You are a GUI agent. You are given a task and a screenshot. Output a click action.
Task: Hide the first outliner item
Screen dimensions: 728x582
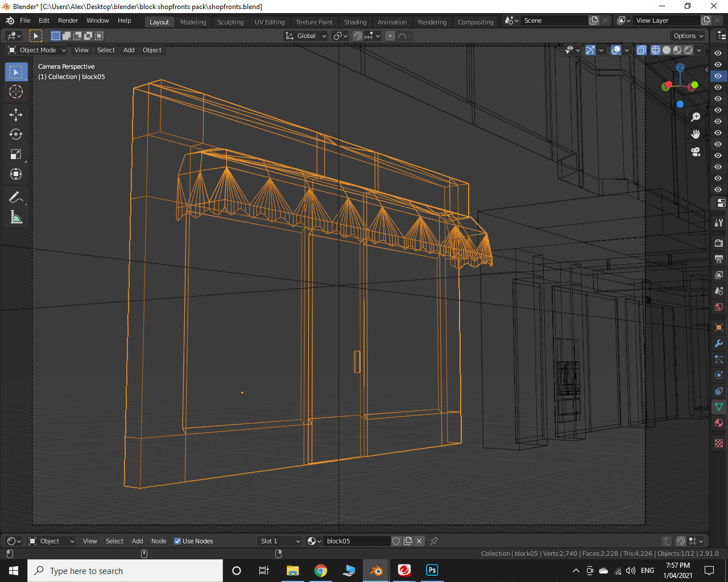(718, 53)
